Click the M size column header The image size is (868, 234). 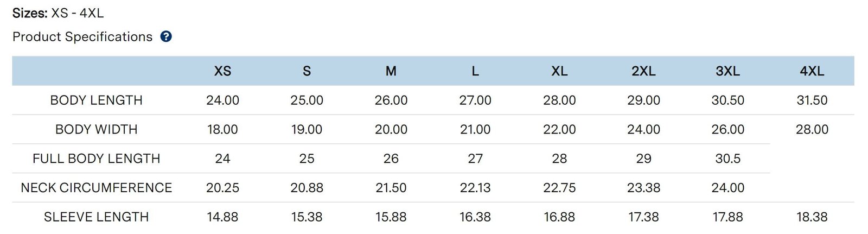(x=391, y=71)
